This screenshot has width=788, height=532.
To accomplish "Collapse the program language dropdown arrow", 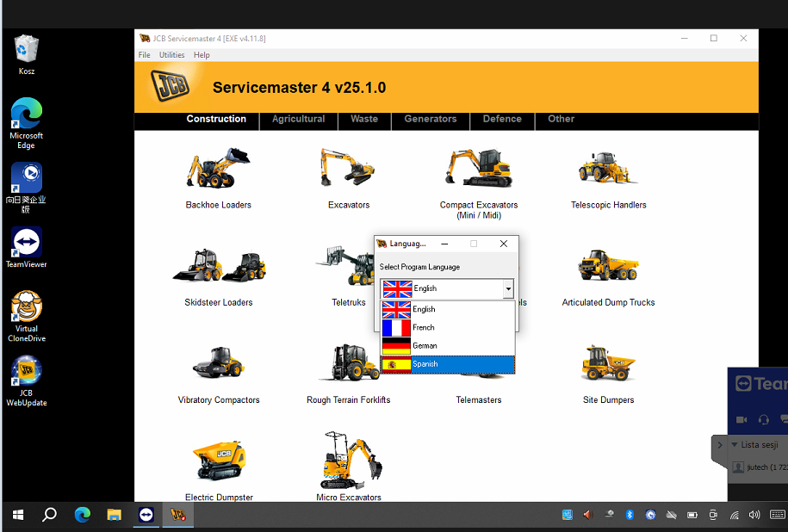I will [509, 289].
